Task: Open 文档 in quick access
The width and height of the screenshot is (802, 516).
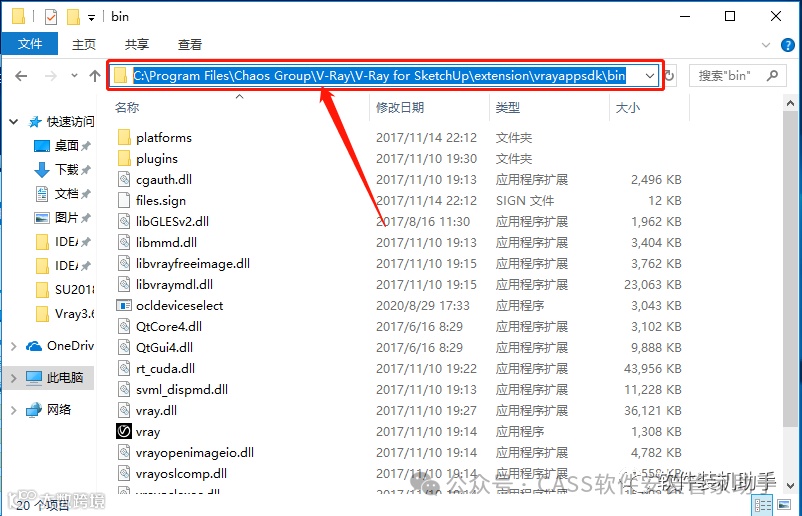Action: click(x=66, y=194)
